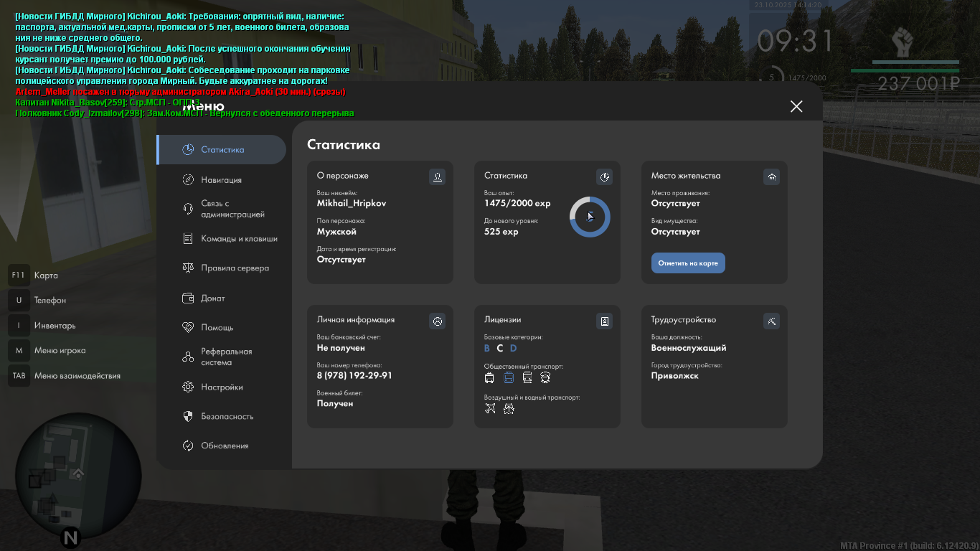
Task: Click the Личная информация face icon
Action: click(x=437, y=321)
